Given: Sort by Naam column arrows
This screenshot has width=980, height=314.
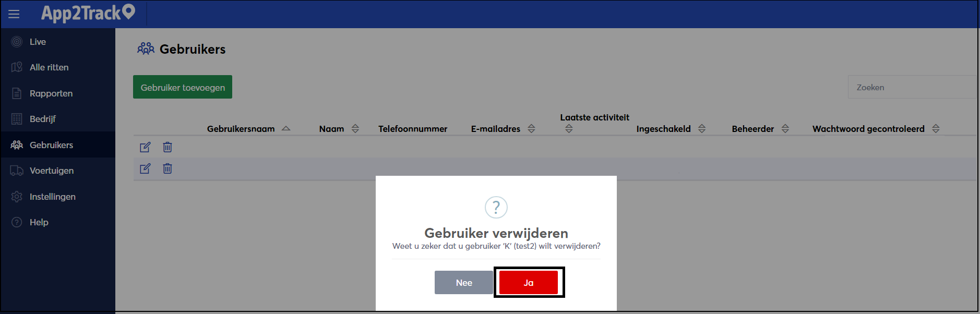Looking at the screenshot, I should tap(355, 128).
